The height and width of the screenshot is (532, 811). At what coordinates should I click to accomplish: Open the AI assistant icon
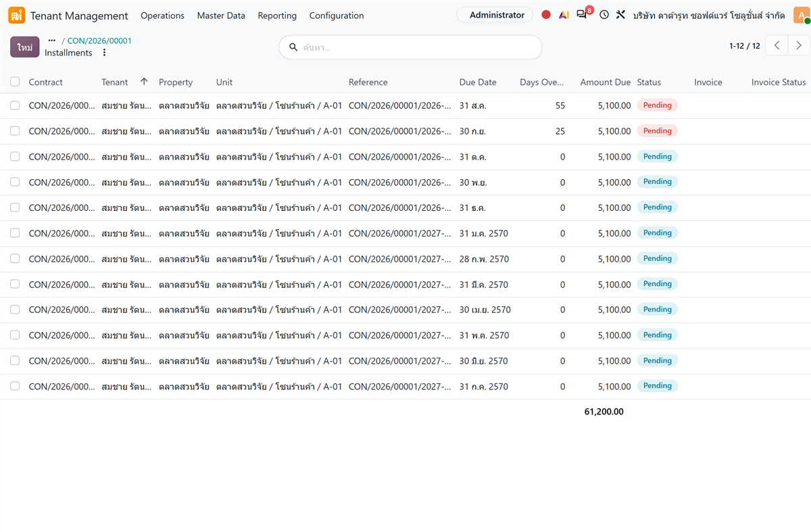564,15
